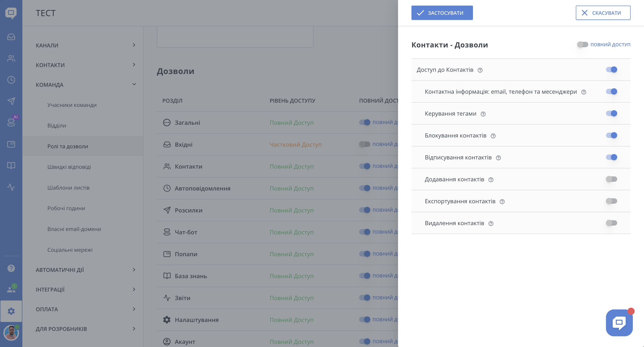Open the knowledge base book sidebar icon
Image resolution: width=644 pixels, height=347 pixels.
11,165
